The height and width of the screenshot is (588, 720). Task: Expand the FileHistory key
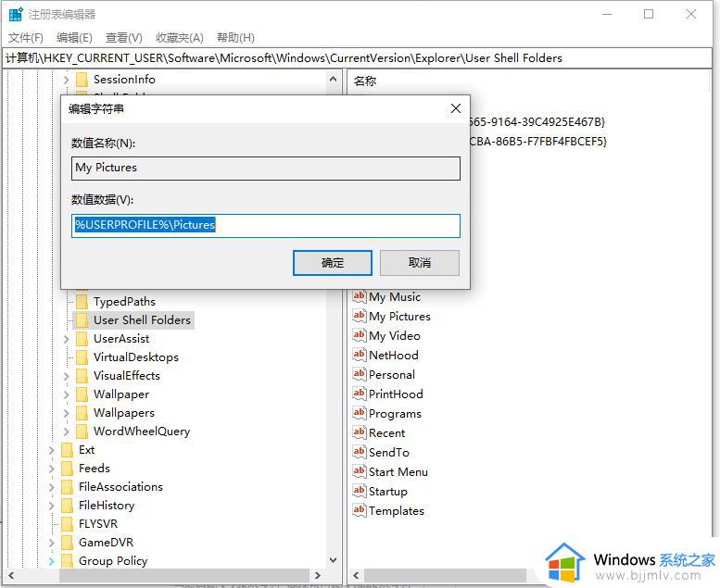coord(52,506)
